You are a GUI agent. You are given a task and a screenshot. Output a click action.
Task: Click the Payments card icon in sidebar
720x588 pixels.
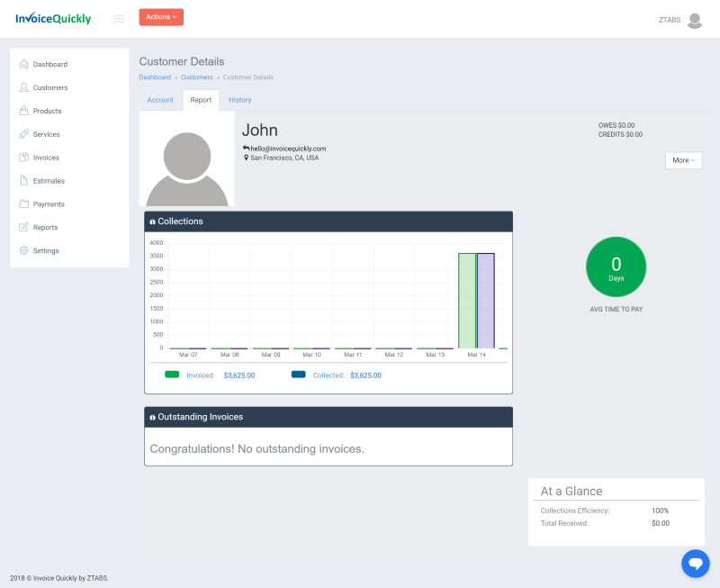[23, 204]
